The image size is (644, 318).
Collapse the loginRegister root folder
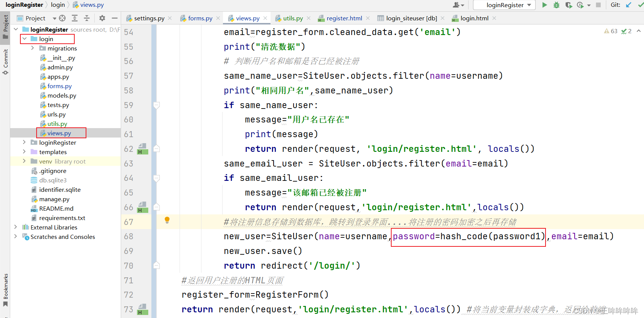pyautogui.click(x=16, y=29)
